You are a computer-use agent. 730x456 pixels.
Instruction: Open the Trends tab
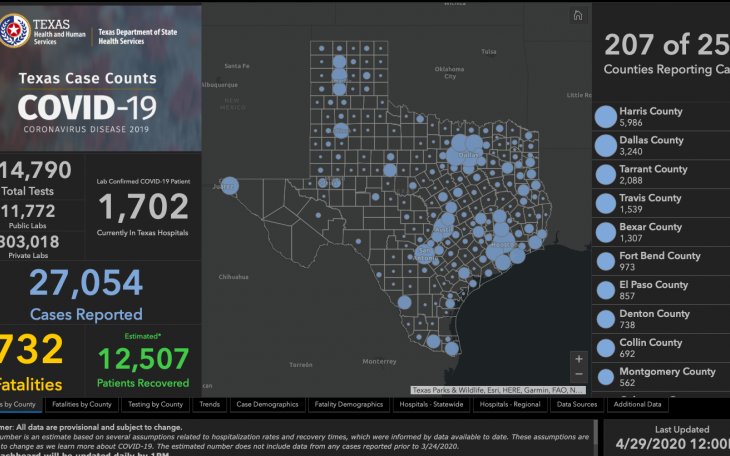tap(210, 405)
